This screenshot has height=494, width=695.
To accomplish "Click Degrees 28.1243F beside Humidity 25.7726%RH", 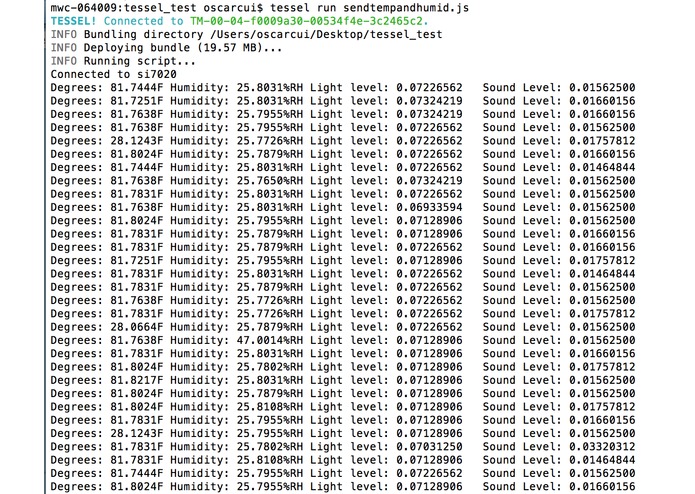I will pyautogui.click(x=137, y=140).
